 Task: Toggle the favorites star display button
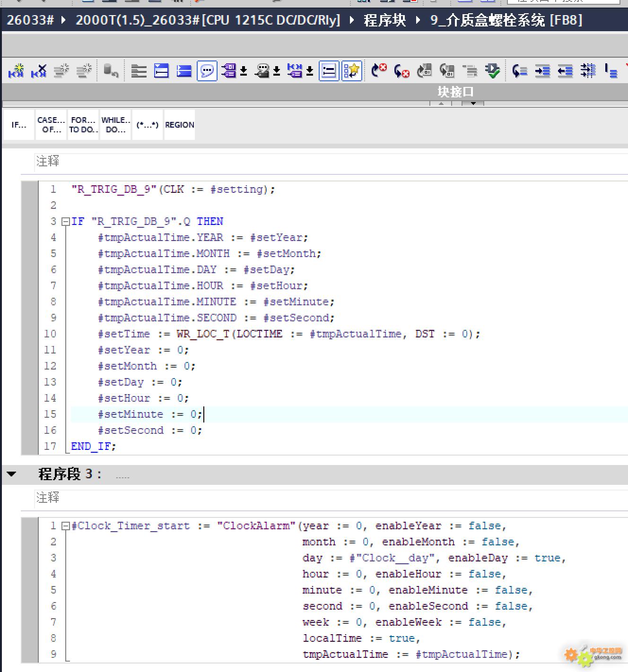(351, 71)
